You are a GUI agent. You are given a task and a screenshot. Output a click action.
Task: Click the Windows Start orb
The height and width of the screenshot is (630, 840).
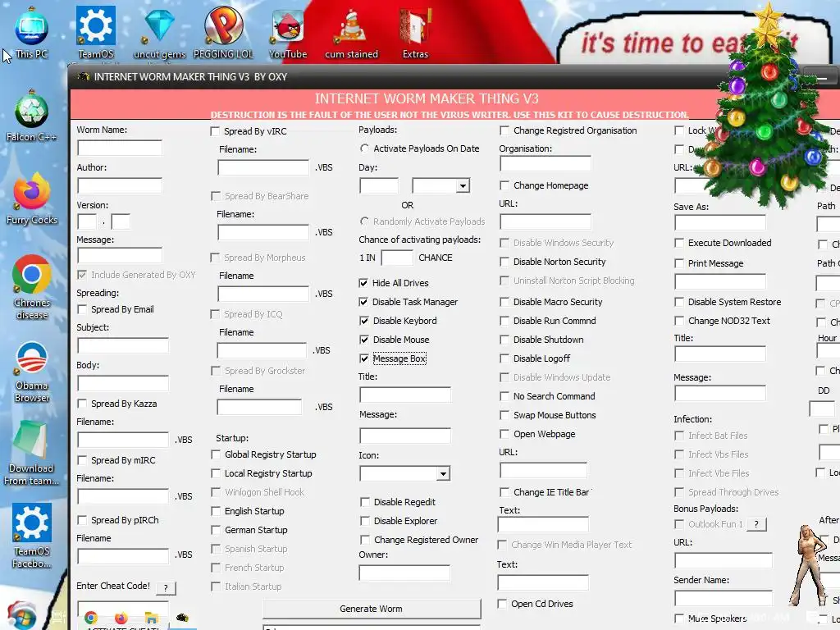(x=21, y=616)
